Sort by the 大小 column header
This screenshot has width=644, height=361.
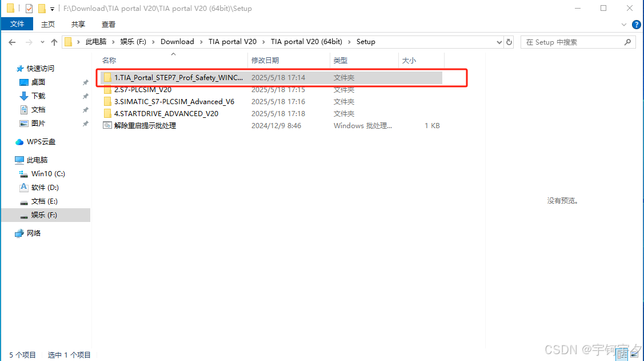tap(409, 61)
